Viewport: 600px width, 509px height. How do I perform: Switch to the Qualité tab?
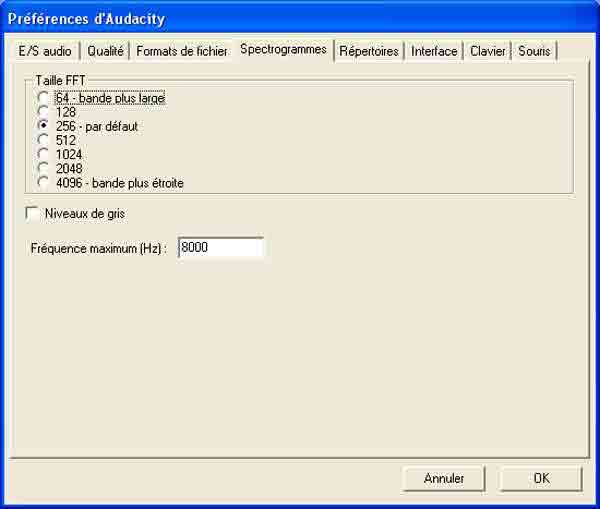[x=105, y=51]
